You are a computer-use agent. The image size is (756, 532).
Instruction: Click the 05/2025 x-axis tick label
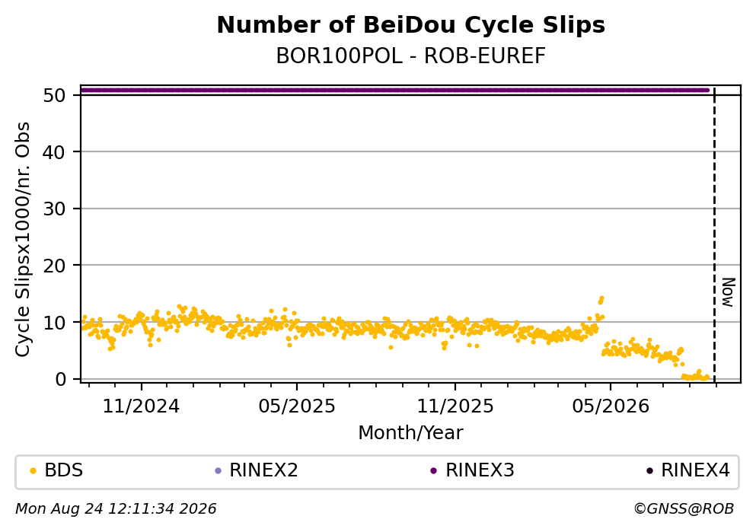(296, 406)
